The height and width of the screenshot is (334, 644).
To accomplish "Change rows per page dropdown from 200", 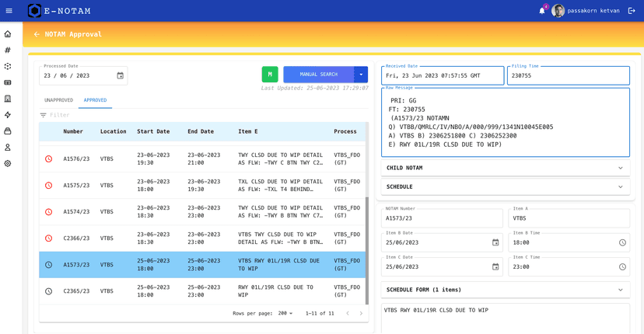I will [285, 313].
